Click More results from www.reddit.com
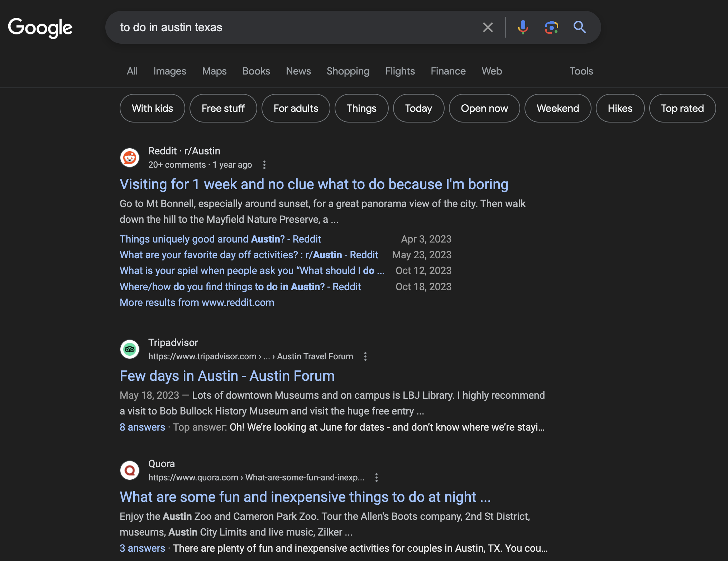Image resolution: width=728 pixels, height=561 pixels. coord(197,302)
